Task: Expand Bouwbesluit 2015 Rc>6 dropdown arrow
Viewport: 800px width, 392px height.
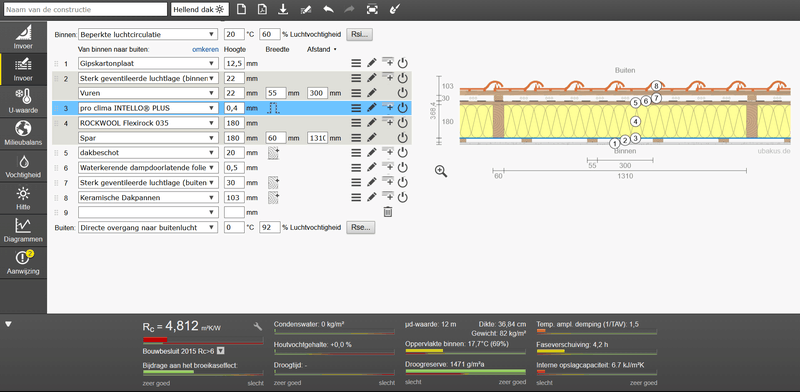Action: coord(221,351)
